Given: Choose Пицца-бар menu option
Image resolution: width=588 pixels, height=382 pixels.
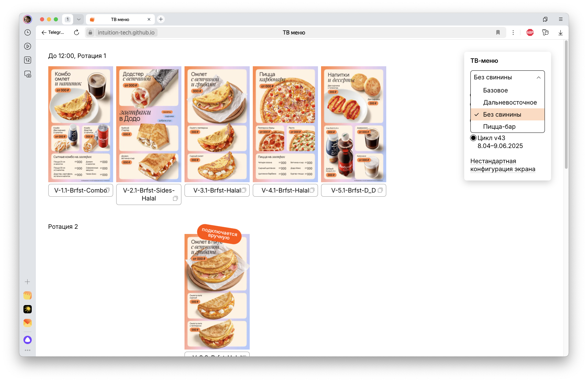Looking at the screenshot, I should point(499,127).
